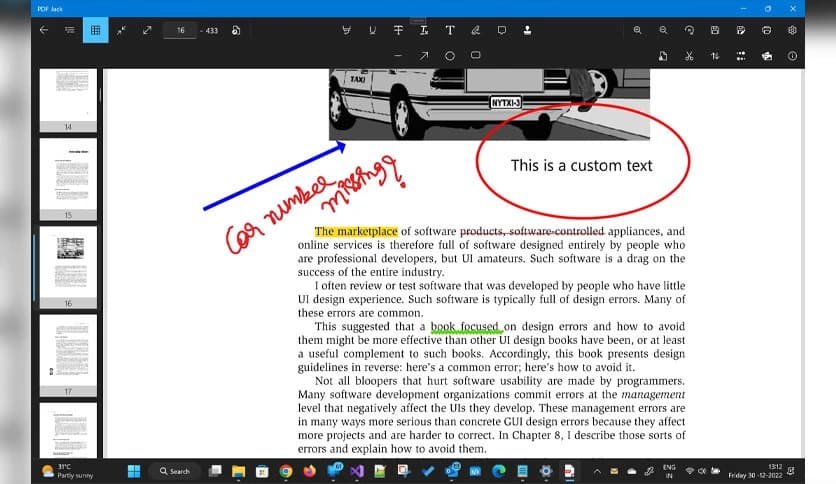This screenshot has width=836, height=484.
Task: Select the add text tool
Action: (450, 30)
